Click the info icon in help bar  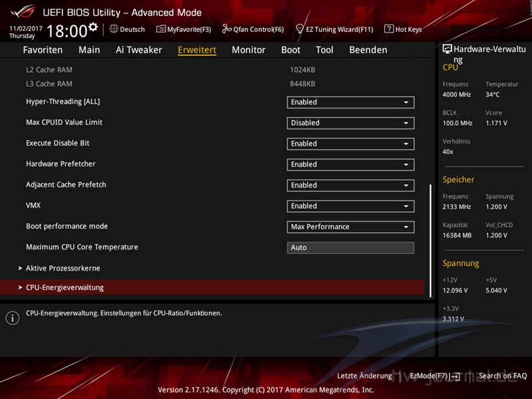(12, 318)
